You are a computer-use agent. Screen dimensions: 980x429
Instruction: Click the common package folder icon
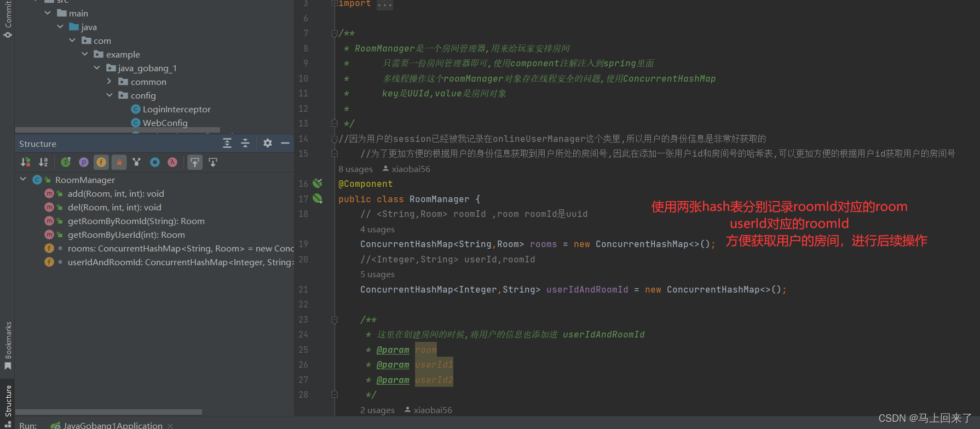click(123, 82)
